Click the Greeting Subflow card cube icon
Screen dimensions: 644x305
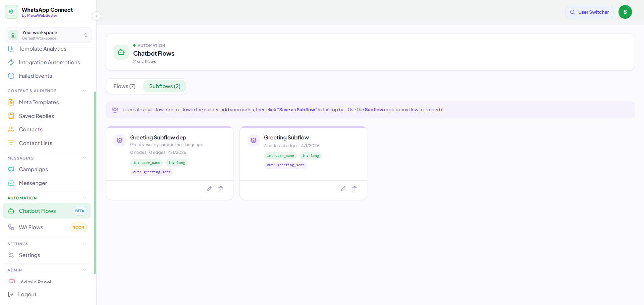(x=254, y=140)
